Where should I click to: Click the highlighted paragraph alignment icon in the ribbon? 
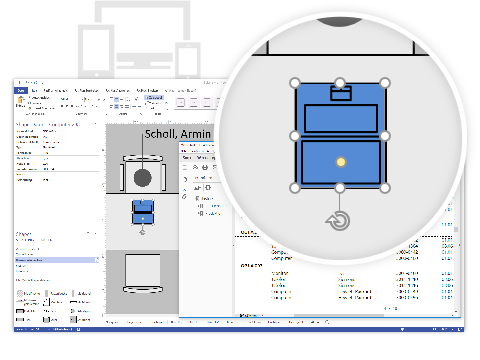coord(116,107)
